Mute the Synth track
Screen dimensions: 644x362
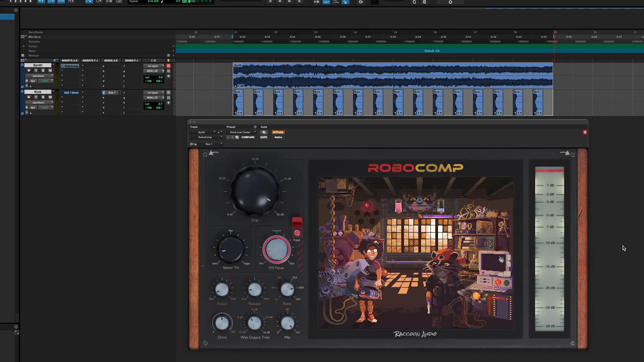coord(50,70)
